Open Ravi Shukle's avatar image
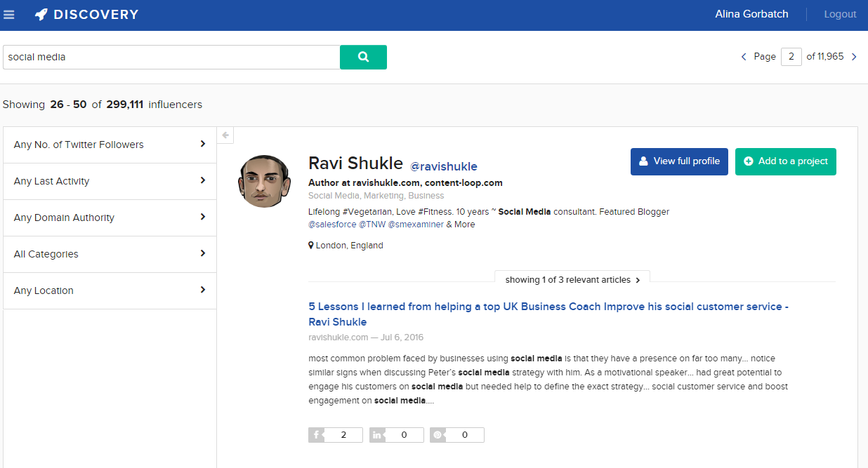The width and height of the screenshot is (868, 468). (x=265, y=181)
